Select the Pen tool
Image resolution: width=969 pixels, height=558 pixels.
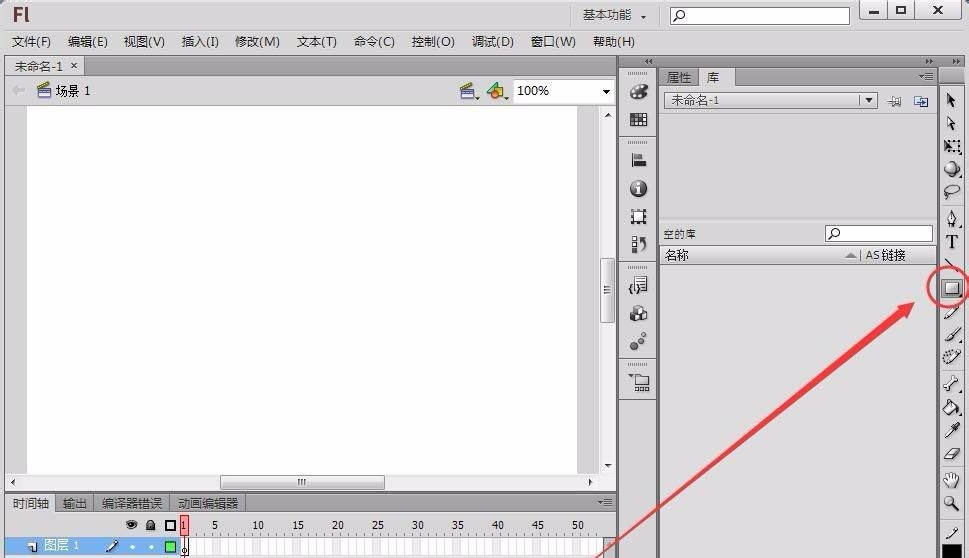tap(952, 218)
